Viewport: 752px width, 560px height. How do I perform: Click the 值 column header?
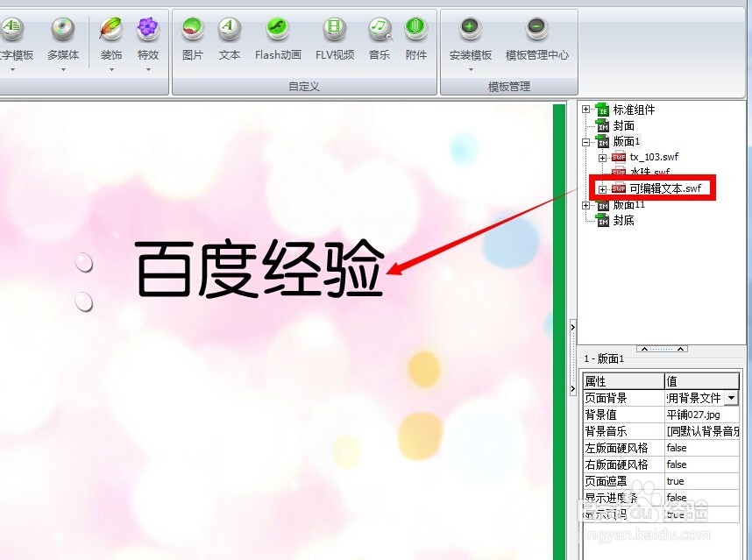702,381
